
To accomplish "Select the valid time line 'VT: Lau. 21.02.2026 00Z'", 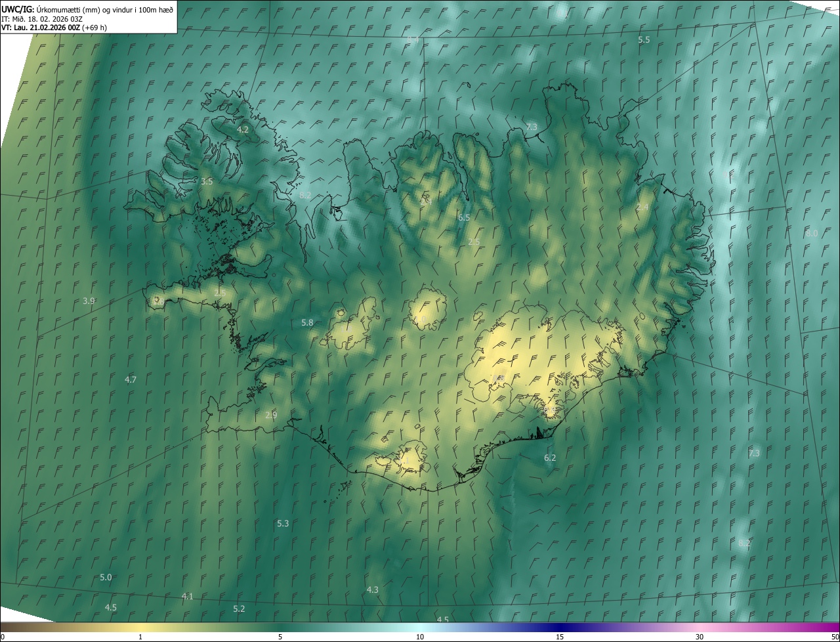I will click(x=41, y=28).
